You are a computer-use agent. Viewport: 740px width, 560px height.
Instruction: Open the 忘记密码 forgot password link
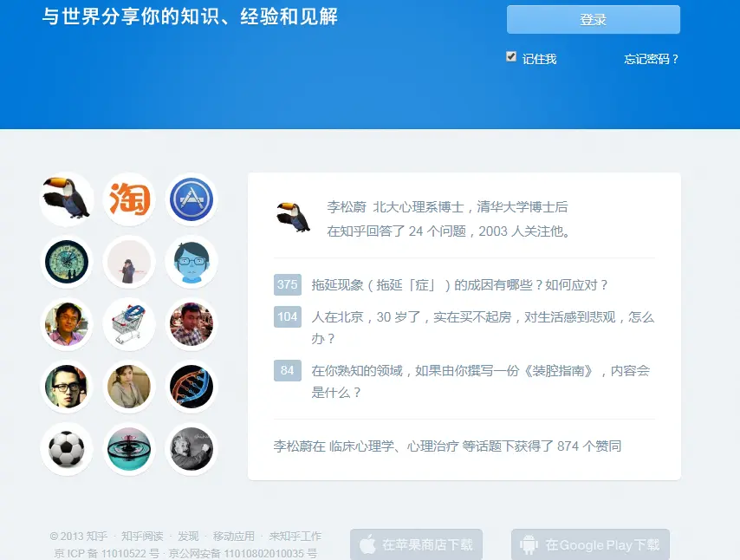click(x=652, y=59)
